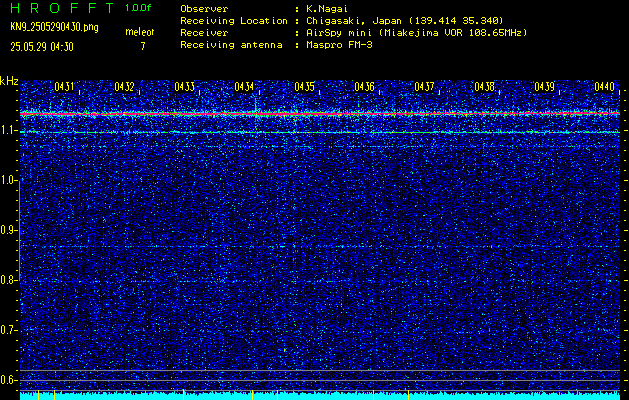This screenshot has height=400, width=629.
Task: Select the filename KN9_2505290430.png
Action: coord(54,27)
